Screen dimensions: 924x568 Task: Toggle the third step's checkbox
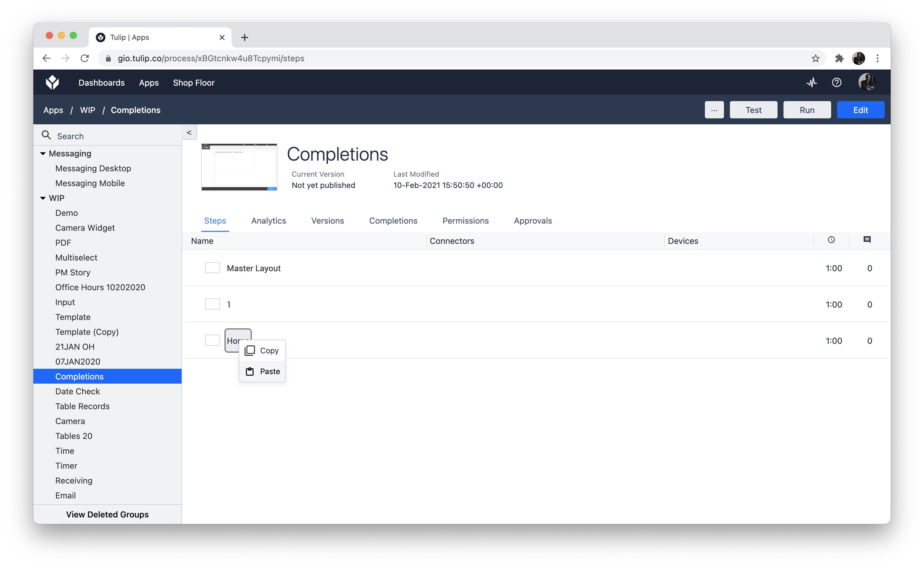tap(212, 340)
